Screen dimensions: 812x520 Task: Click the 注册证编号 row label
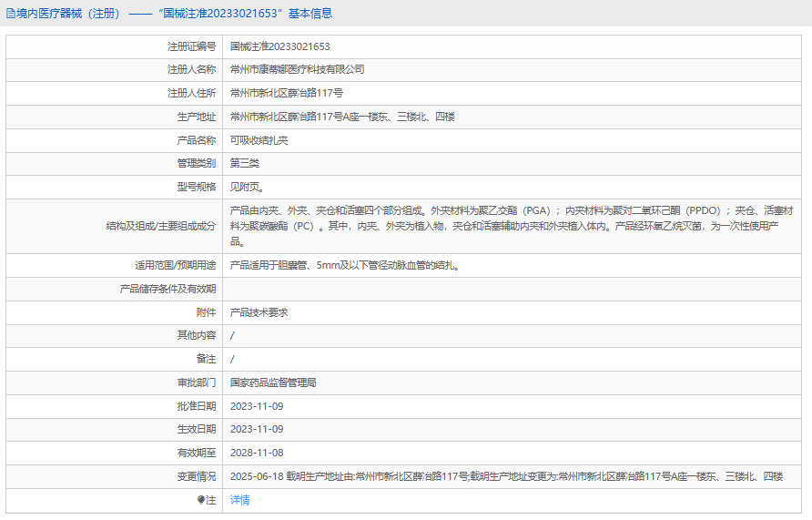[191, 46]
